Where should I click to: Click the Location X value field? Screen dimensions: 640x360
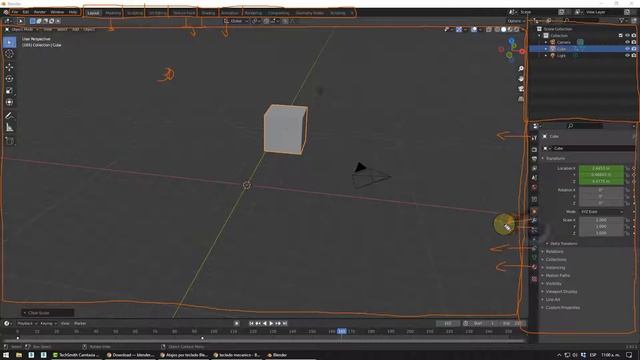(x=601, y=168)
